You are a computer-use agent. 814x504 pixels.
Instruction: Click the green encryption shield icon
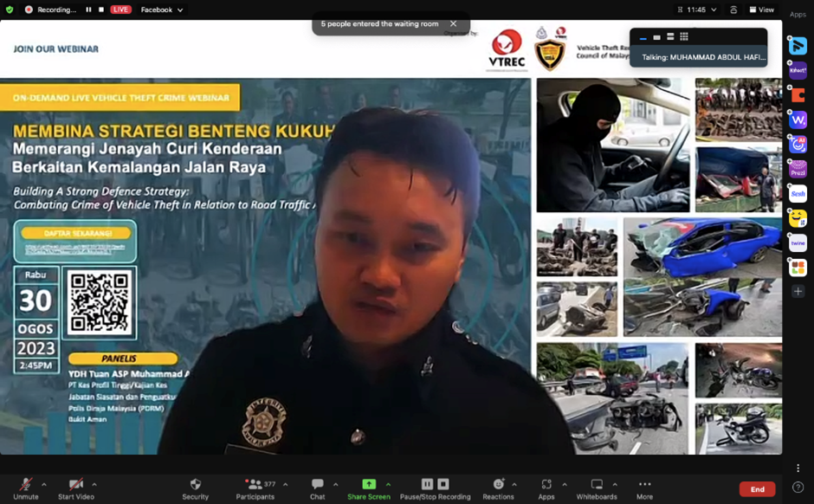click(x=10, y=10)
